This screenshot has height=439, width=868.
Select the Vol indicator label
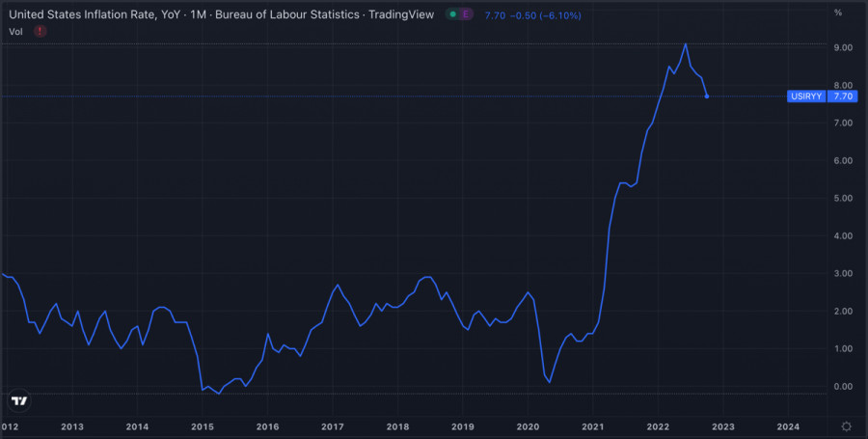tap(15, 31)
